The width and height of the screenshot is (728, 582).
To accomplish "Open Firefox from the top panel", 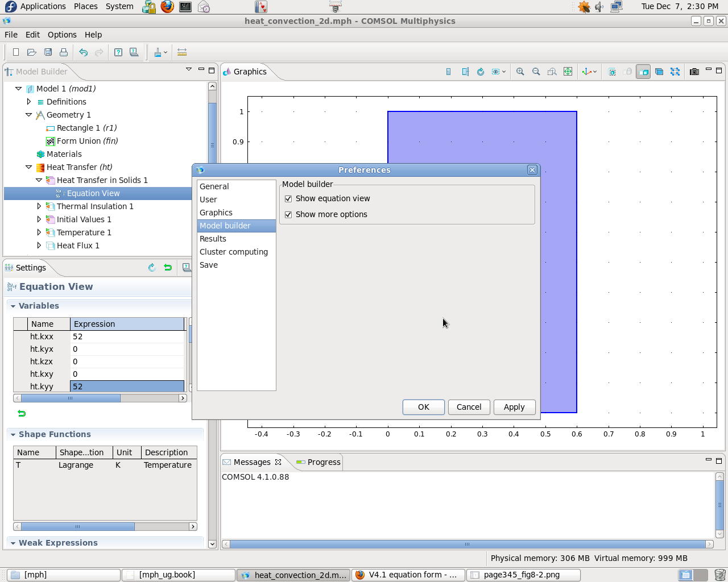I will (167, 7).
